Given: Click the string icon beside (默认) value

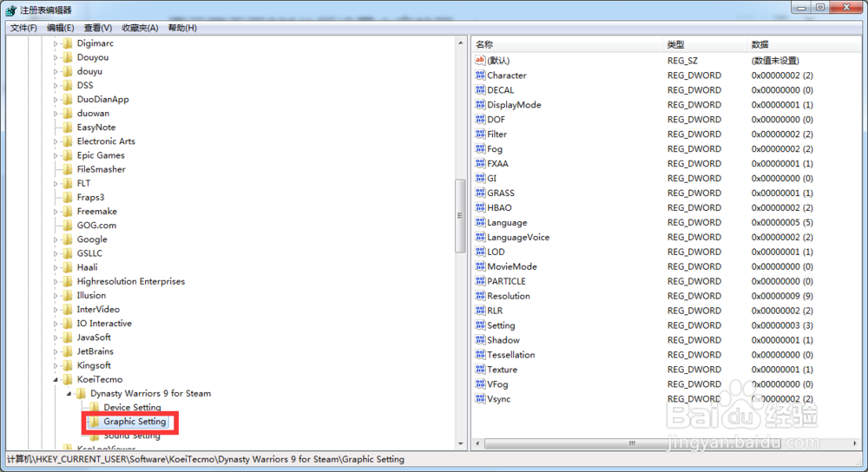Looking at the screenshot, I should point(480,60).
